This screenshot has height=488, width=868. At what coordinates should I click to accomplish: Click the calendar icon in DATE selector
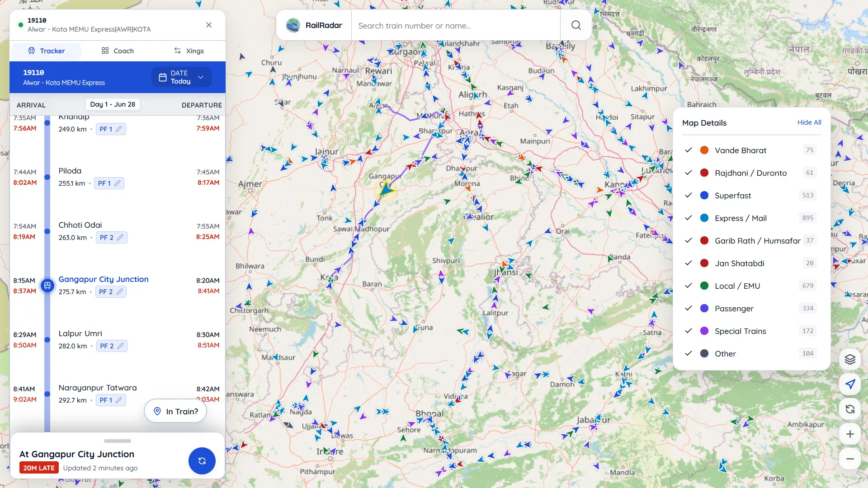[x=163, y=77]
